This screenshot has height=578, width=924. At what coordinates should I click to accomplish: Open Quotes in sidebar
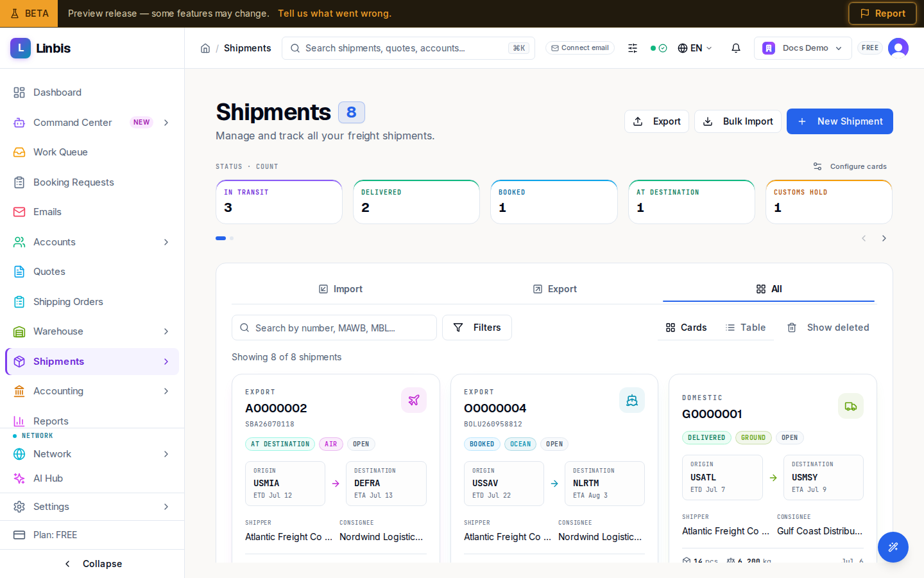(92, 272)
